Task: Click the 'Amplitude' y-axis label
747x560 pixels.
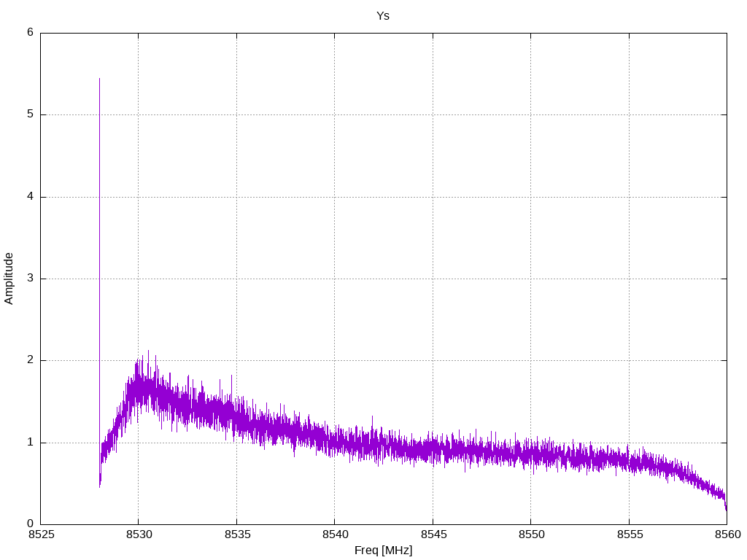Action: click(x=9, y=279)
